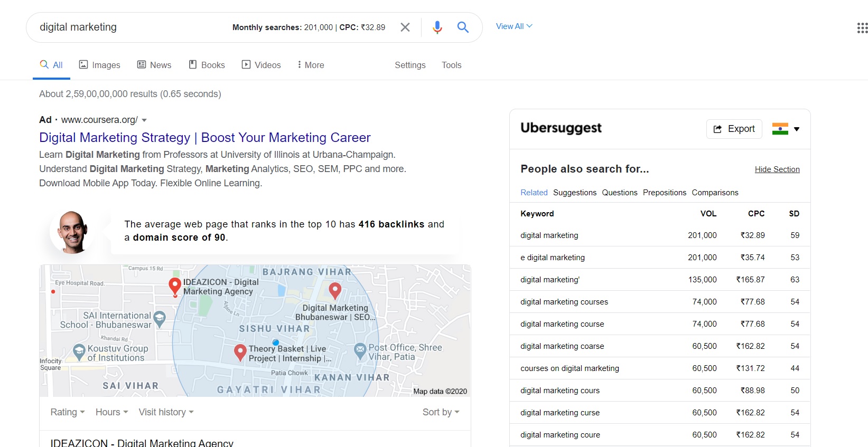Sort by CPC column header
868x447 pixels.
coord(756,214)
